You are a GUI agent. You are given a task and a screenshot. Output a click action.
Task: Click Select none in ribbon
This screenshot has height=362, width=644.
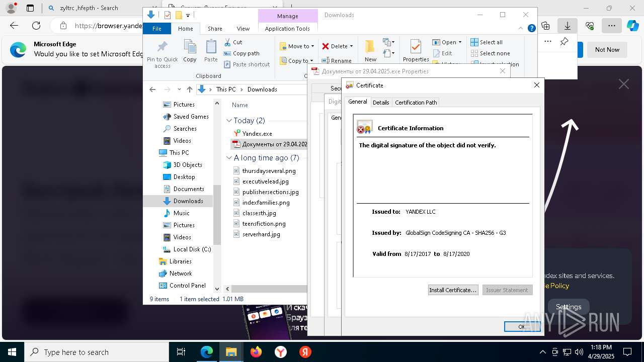(x=490, y=53)
